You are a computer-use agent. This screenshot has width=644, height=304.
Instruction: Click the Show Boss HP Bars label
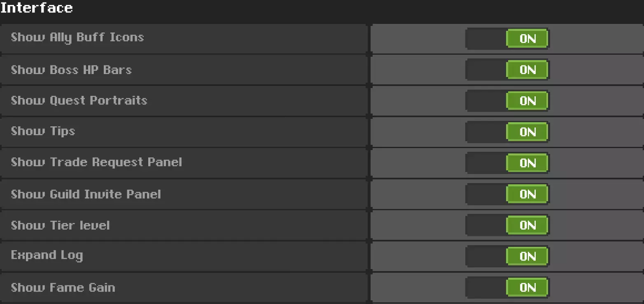[x=71, y=70]
